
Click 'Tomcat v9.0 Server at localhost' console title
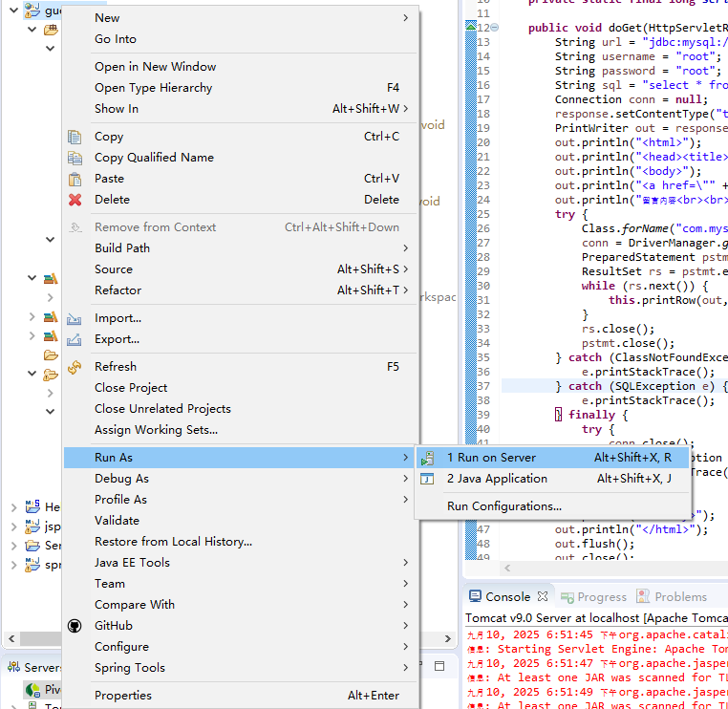pos(553,618)
